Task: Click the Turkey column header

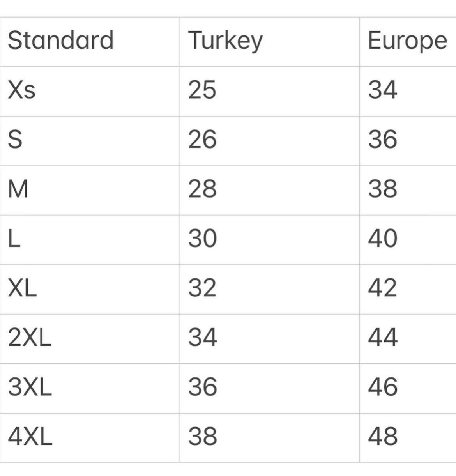Action: pyautogui.click(x=225, y=41)
